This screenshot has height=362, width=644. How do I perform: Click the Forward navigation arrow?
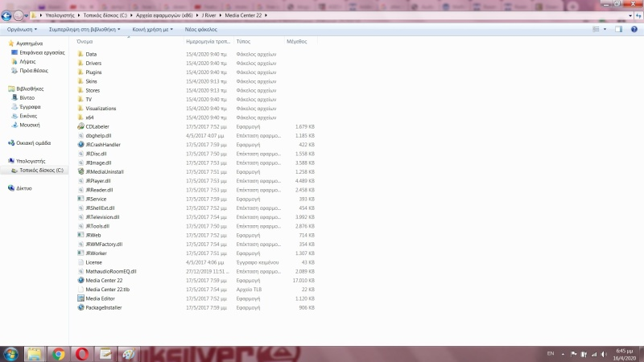pyautogui.click(x=18, y=15)
